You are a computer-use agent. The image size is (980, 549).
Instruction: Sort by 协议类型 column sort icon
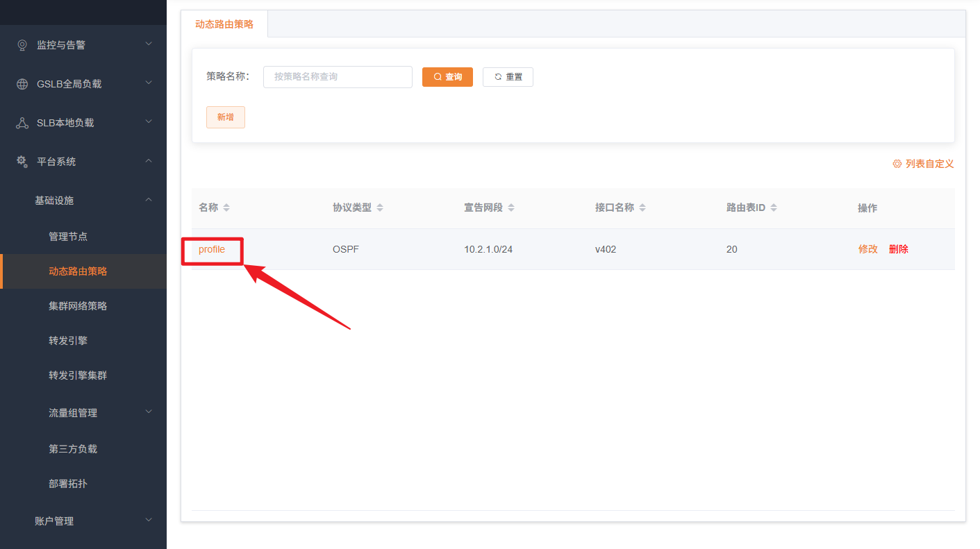[x=379, y=208]
